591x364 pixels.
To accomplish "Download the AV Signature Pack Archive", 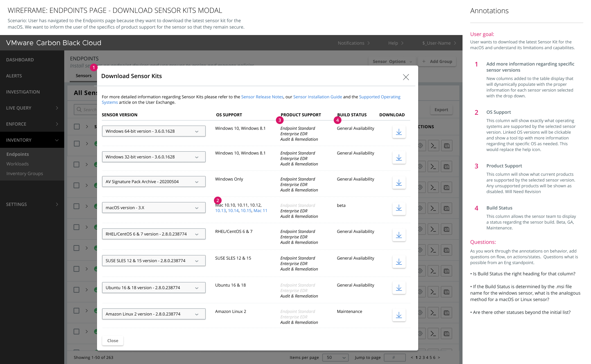I will click(399, 183).
